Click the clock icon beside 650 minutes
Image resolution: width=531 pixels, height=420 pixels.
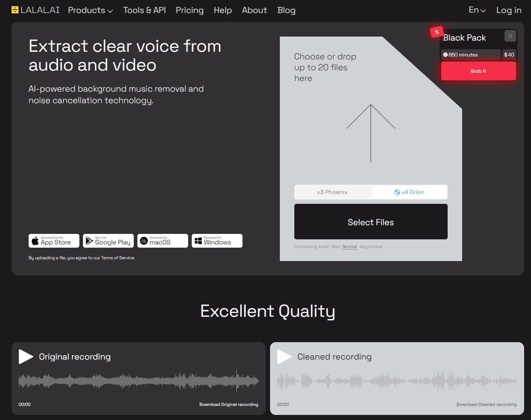tap(445, 54)
